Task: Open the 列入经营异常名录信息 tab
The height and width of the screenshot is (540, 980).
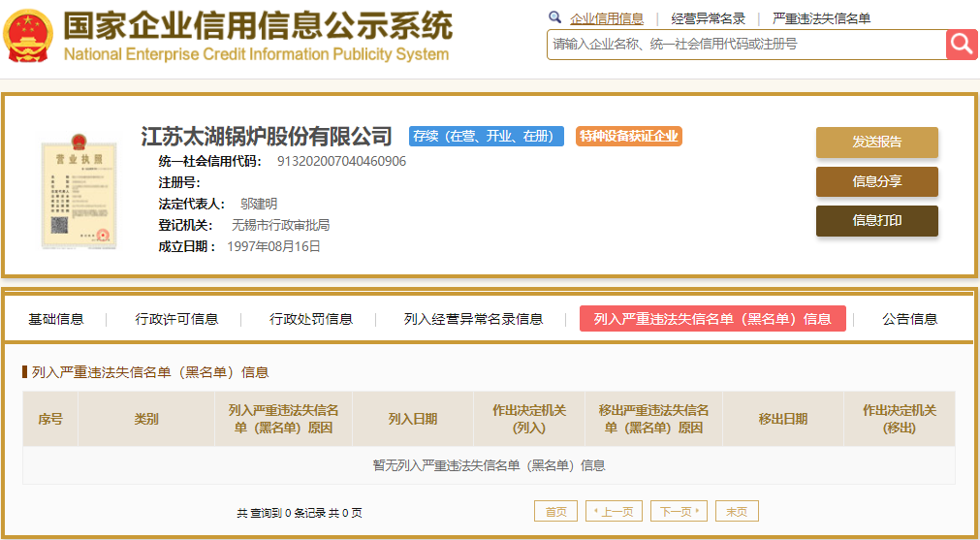Action: point(474,319)
